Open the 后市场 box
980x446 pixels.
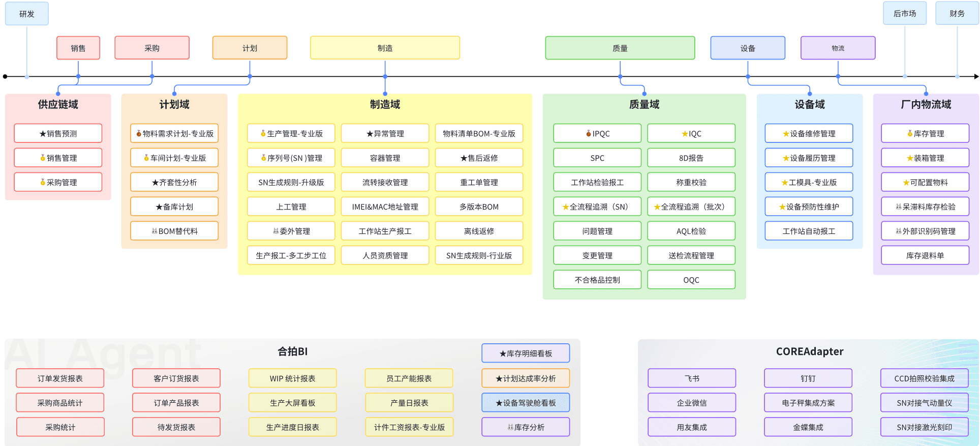point(905,14)
